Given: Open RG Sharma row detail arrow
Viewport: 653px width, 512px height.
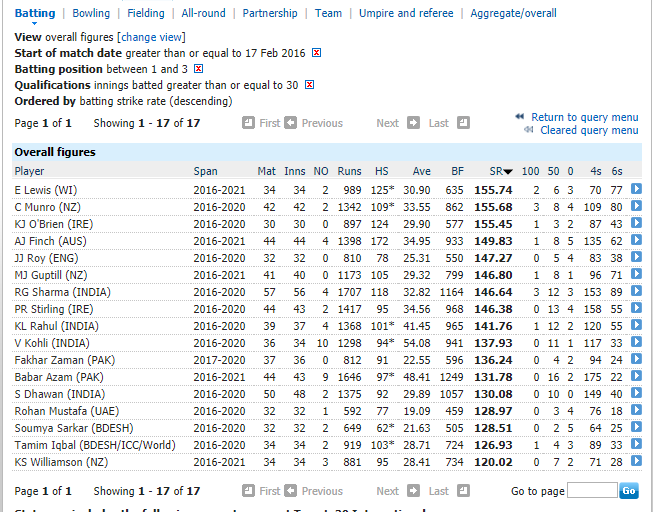Looking at the screenshot, I should click(636, 291).
